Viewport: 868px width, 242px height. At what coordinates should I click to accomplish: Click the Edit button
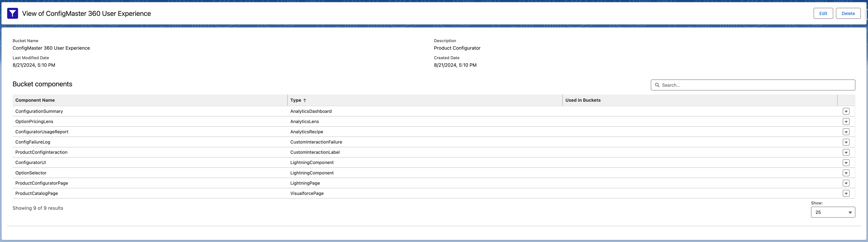(x=823, y=13)
